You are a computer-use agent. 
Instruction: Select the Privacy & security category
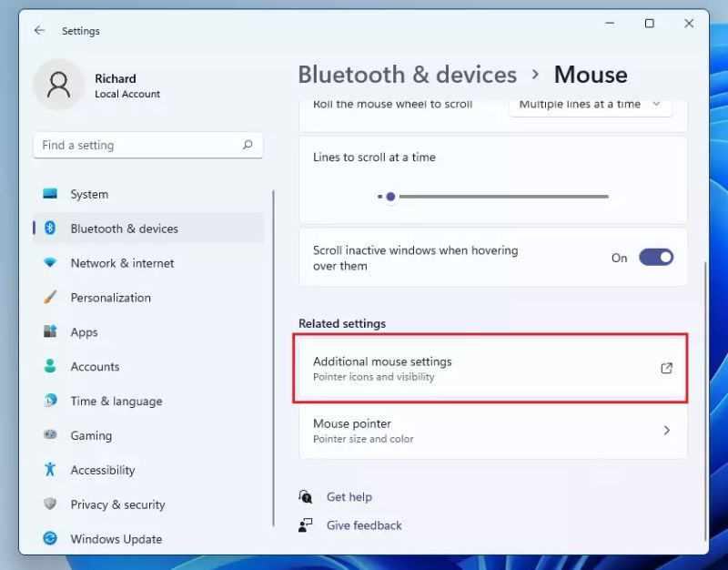117,504
